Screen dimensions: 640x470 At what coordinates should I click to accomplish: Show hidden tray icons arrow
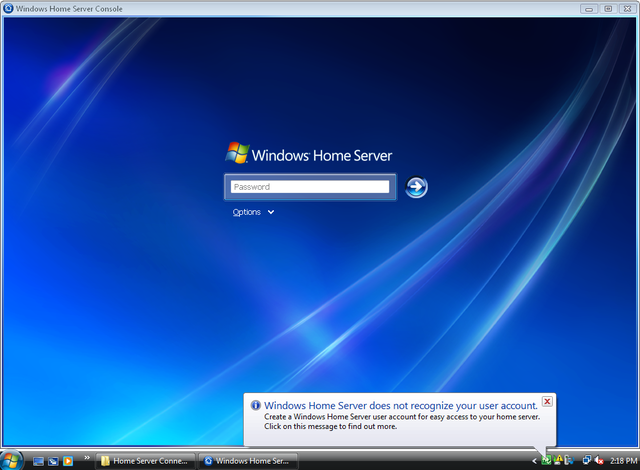tap(534, 461)
